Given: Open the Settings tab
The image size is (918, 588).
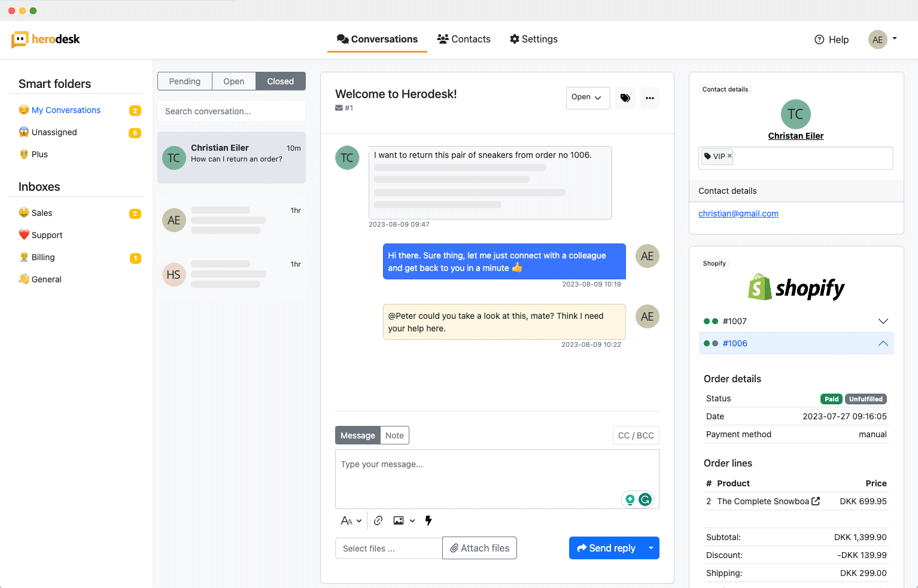Looking at the screenshot, I should tap(534, 39).
